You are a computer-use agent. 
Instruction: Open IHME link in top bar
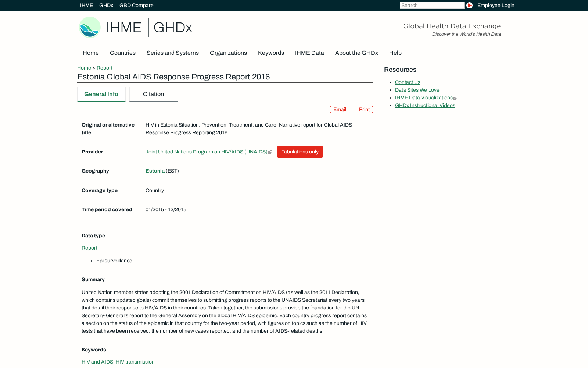[x=86, y=6]
